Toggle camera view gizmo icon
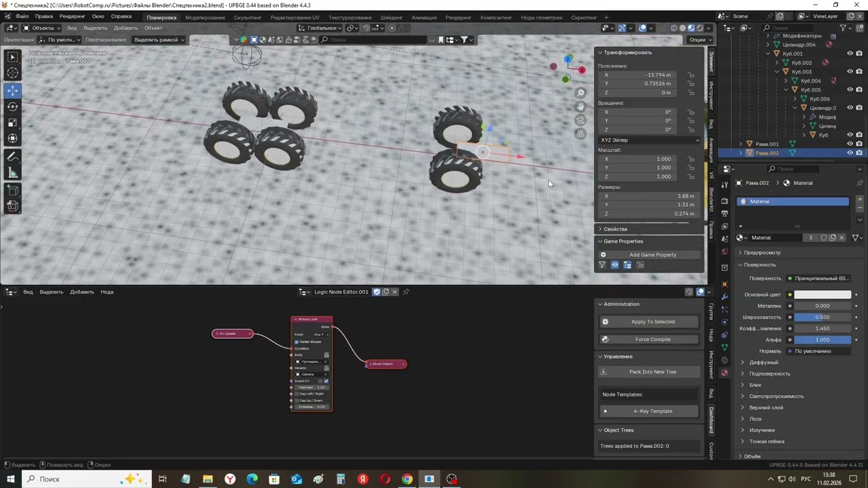Image resolution: width=868 pixels, height=488 pixels. point(580,120)
